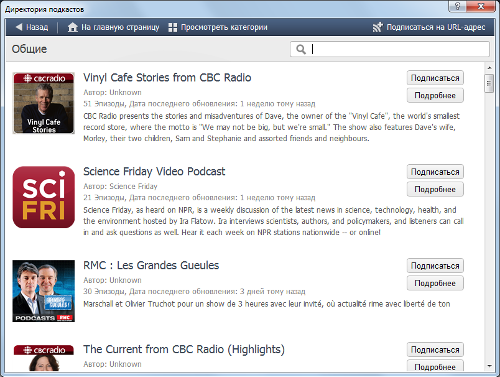Subscribe to The Current from CBC Radio
Screen dimensions: 500x377
435,350
